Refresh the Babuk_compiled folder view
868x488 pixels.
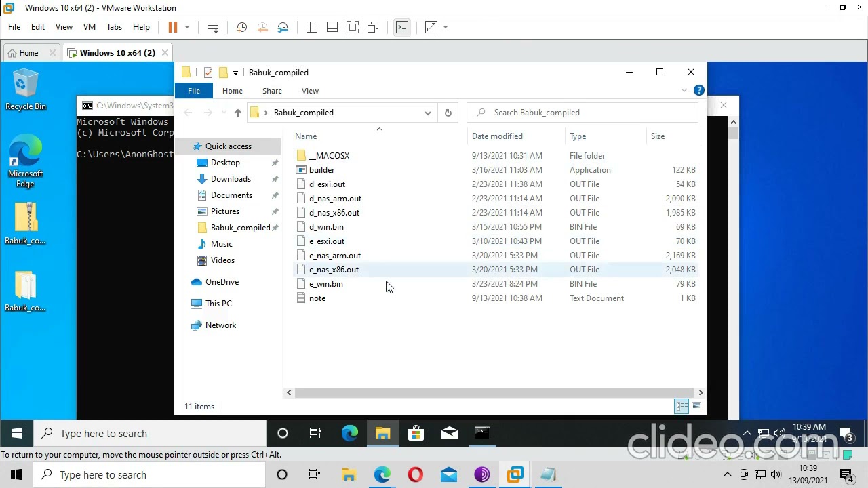click(448, 113)
